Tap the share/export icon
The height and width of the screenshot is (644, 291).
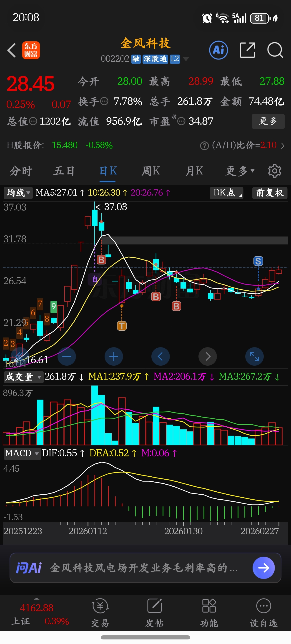coord(247,50)
